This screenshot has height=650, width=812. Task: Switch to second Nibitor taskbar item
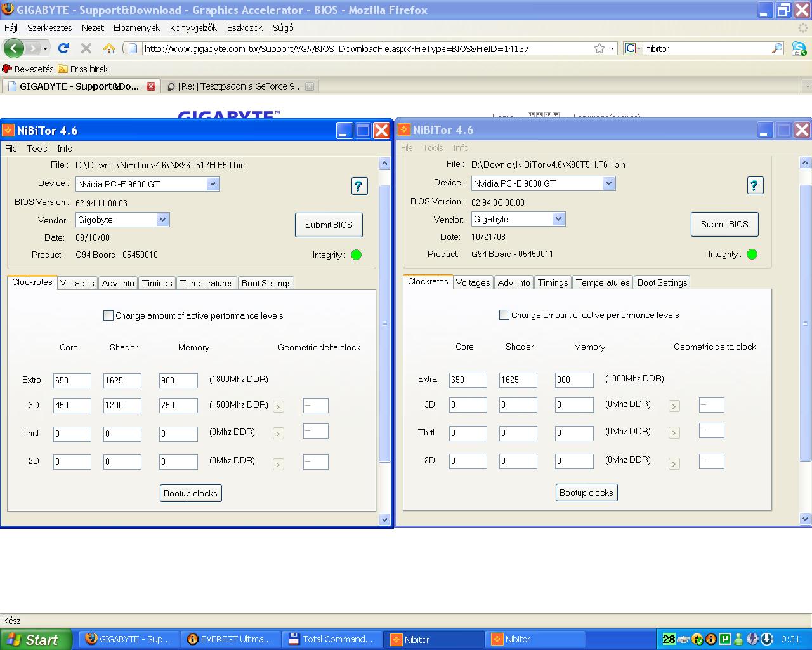(x=536, y=639)
